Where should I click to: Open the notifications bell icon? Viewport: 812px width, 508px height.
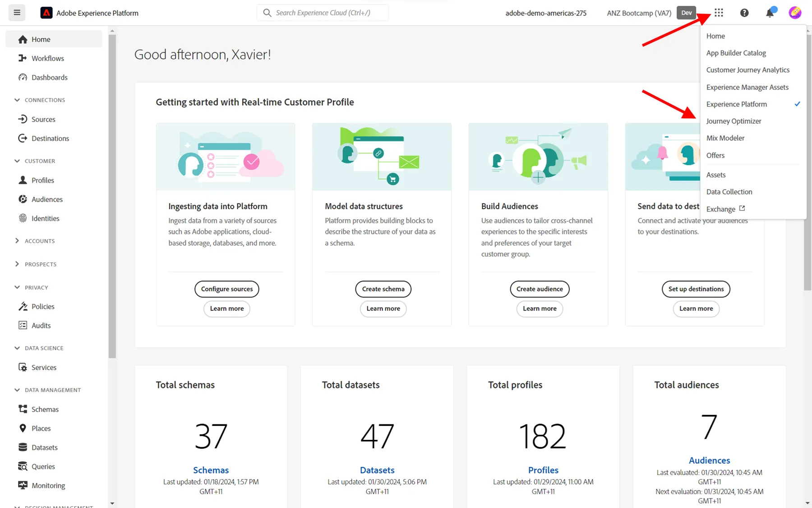770,13
